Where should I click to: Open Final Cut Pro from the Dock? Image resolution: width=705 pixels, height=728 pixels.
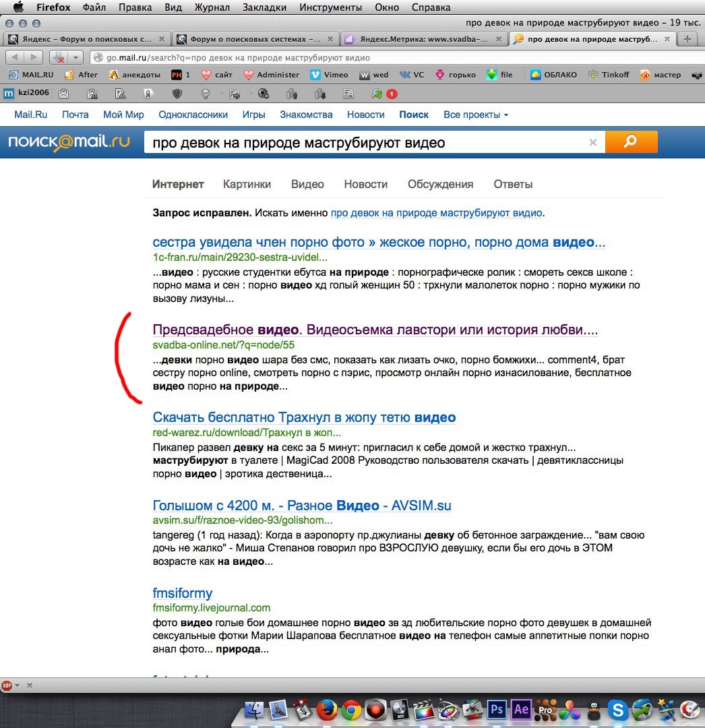tap(424, 710)
